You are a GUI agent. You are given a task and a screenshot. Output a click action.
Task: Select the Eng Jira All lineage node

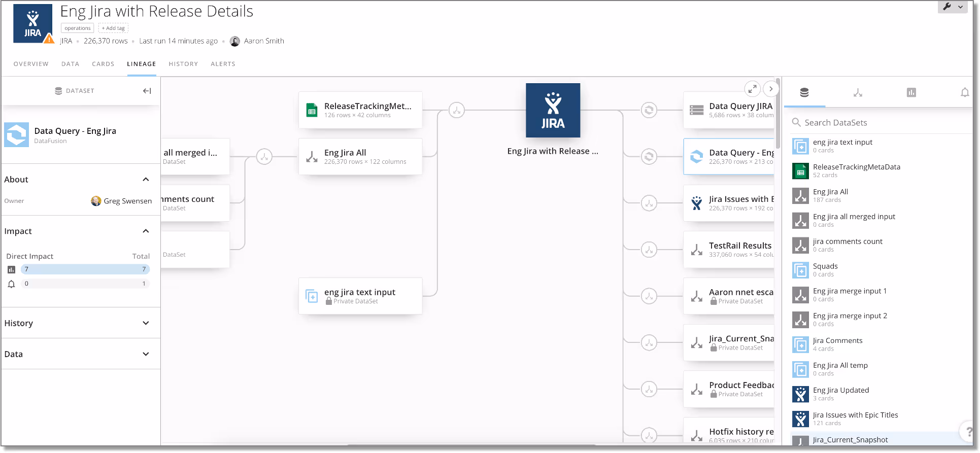pos(360,157)
